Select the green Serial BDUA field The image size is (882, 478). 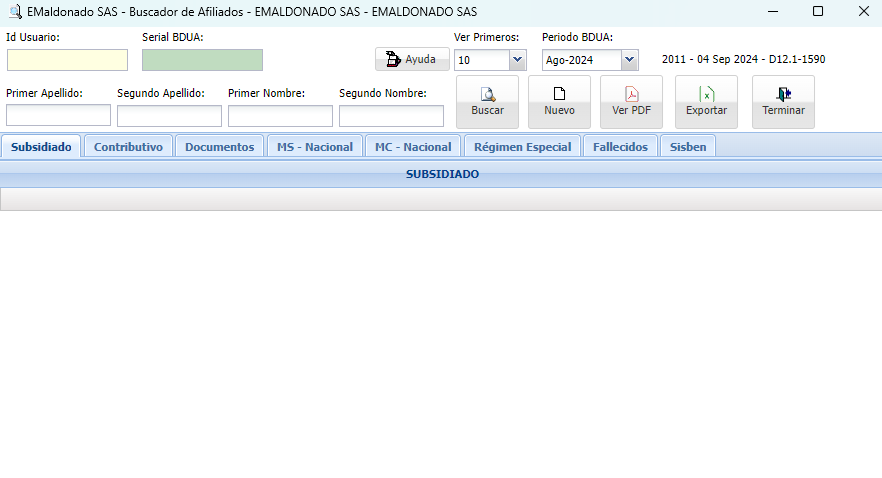click(202, 60)
